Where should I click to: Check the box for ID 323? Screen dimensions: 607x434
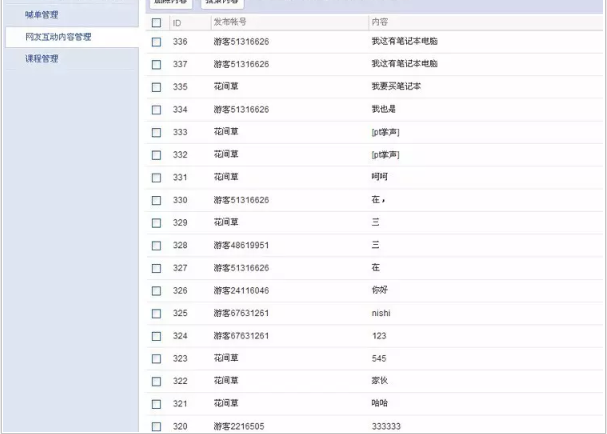point(156,359)
